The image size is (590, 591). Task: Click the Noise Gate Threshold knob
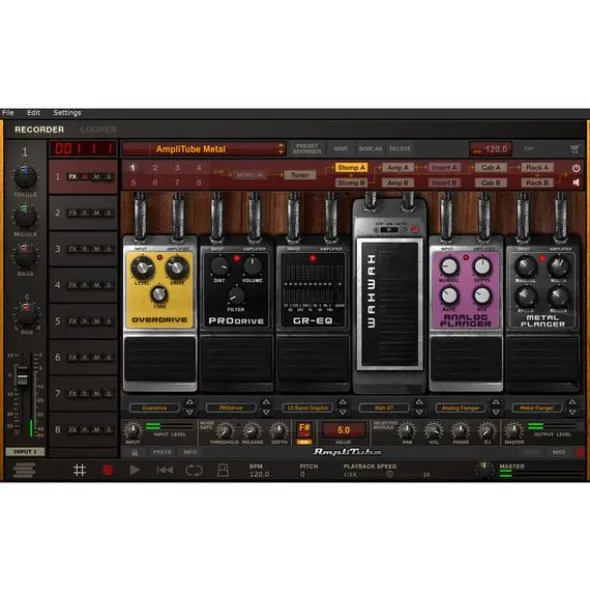pos(224,431)
